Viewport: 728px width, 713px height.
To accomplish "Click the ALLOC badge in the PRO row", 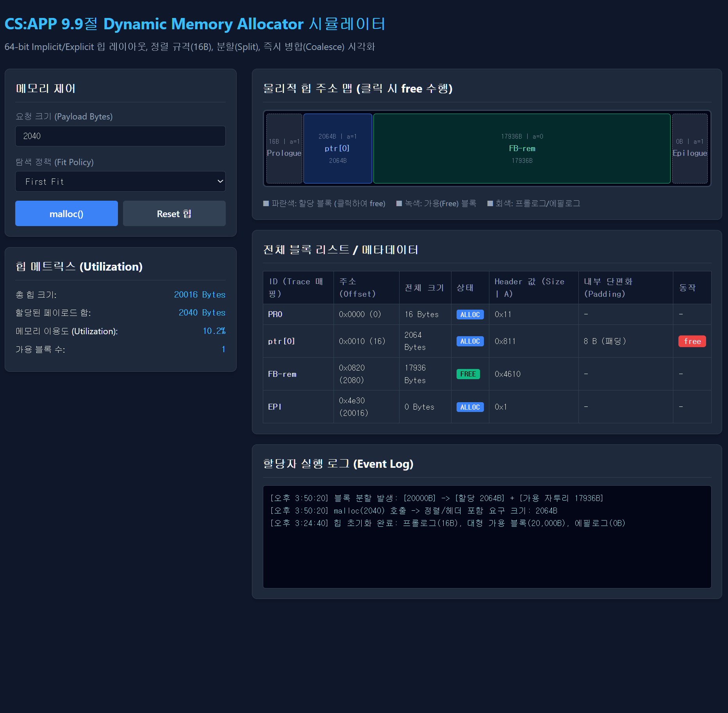I will [x=470, y=314].
